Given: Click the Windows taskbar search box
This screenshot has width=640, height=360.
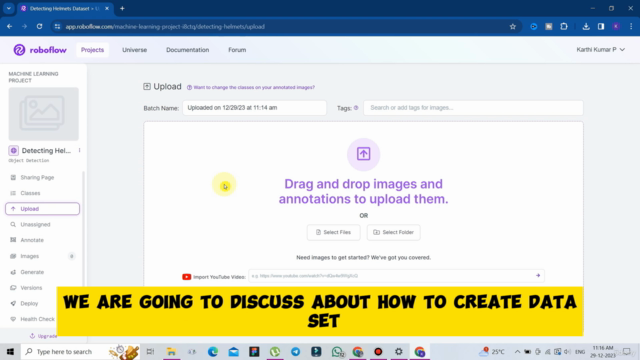Looking at the screenshot, I should 80,351.
